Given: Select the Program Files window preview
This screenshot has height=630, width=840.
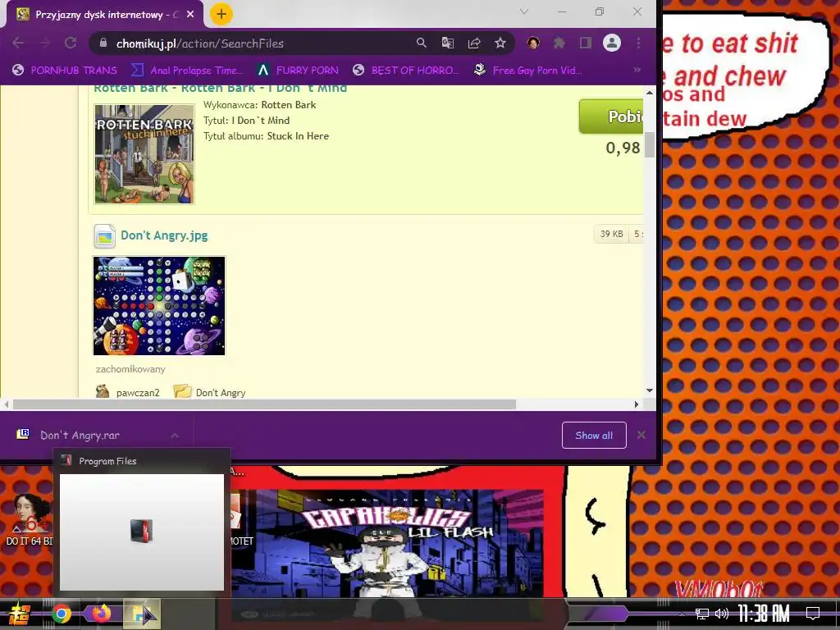Looking at the screenshot, I should pos(141,523).
